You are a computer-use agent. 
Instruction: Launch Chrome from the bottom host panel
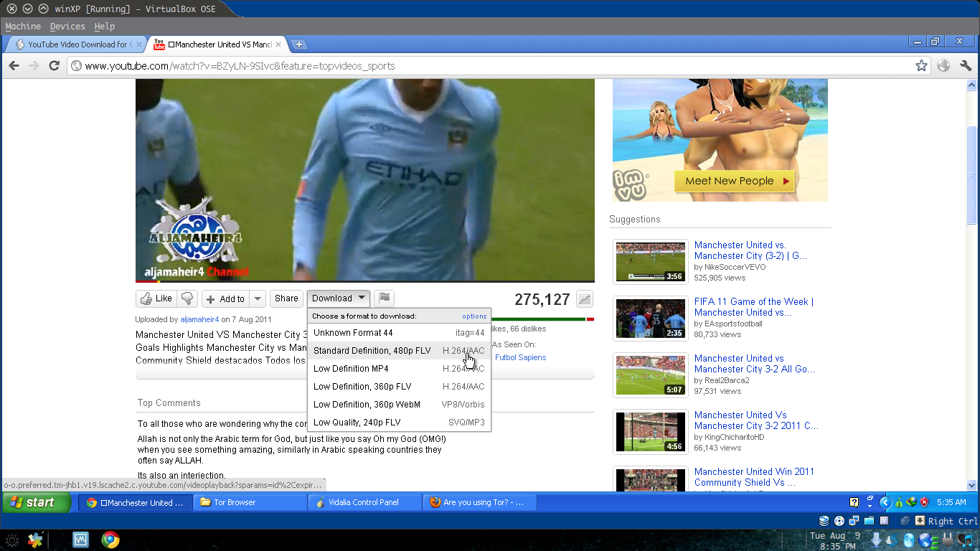click(110, 540)
